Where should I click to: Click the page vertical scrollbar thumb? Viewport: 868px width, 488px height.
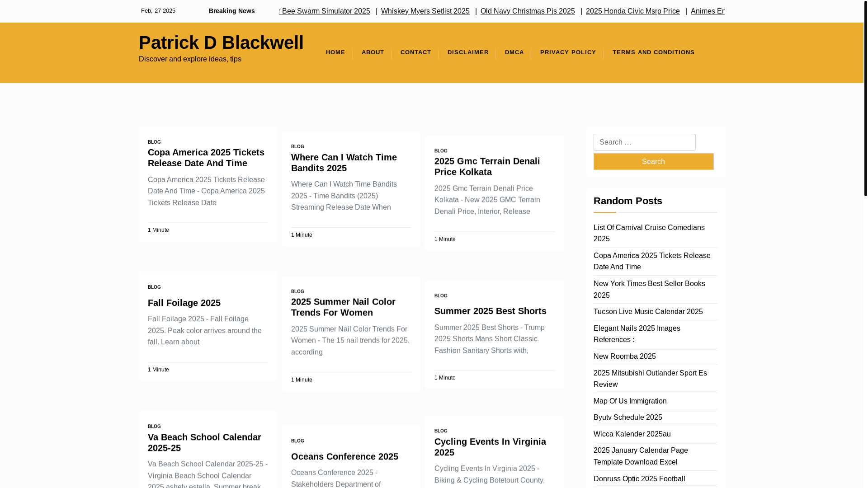tap(866, 98)
